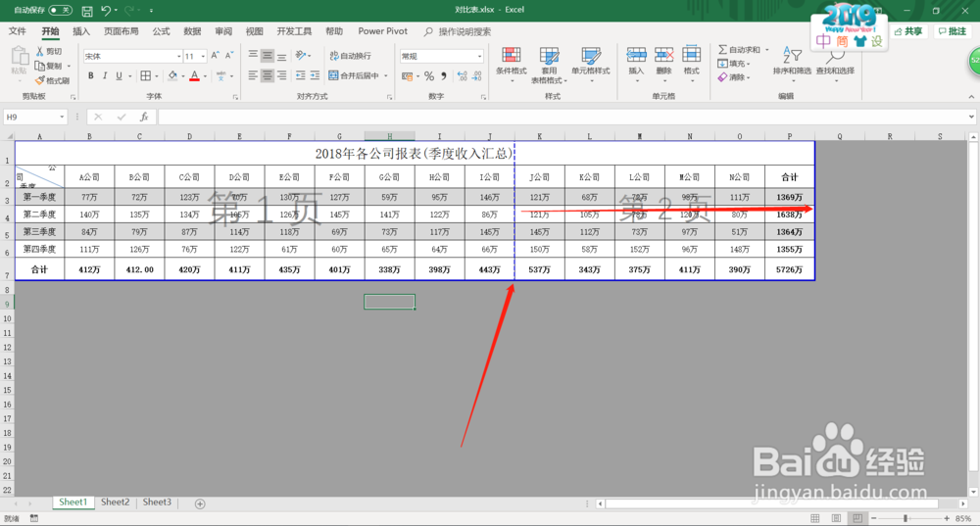Switch to Page Break Preview view icon

(857, 518)
